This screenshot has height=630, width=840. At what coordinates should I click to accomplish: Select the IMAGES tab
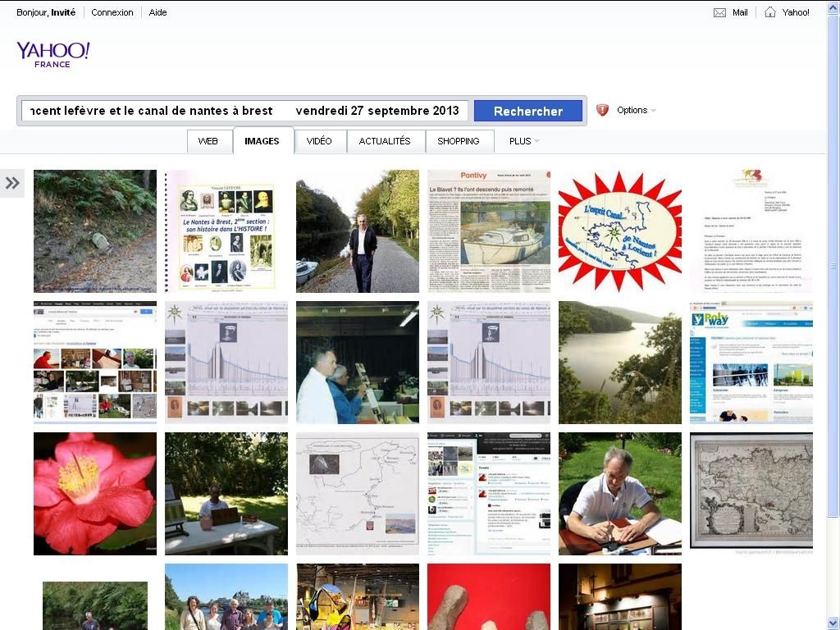point(262,141)
